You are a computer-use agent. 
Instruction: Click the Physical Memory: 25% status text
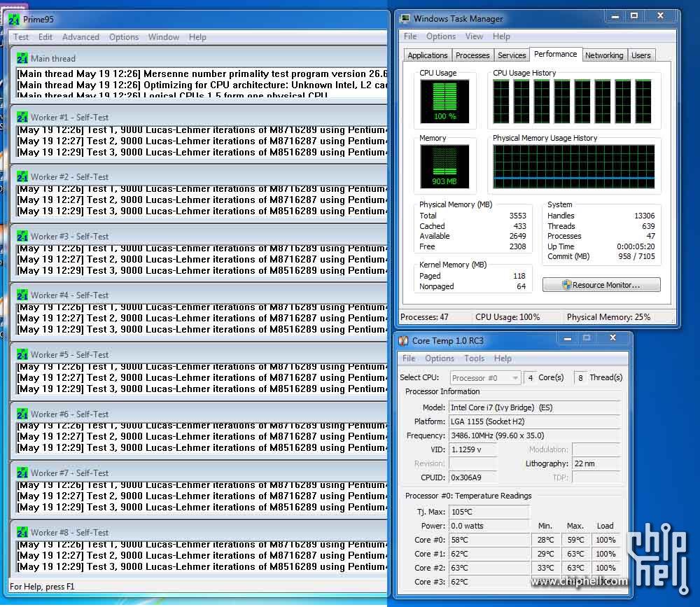pyautogui.click(x=608, y=317)
